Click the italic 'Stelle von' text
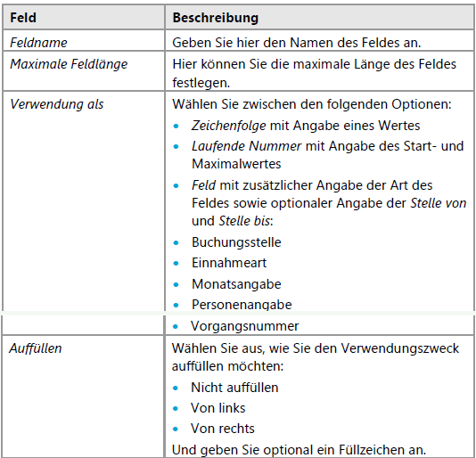Image resolution: width=476 pixels, height=458 pixels. point(439,203)
